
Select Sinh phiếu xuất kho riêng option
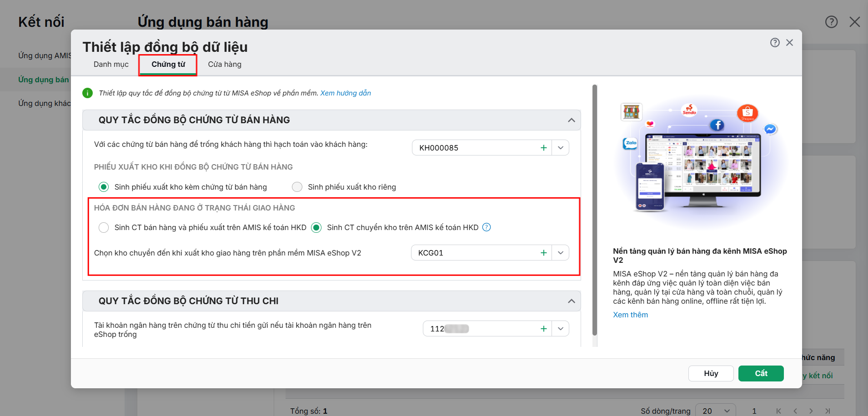(297, 187)
